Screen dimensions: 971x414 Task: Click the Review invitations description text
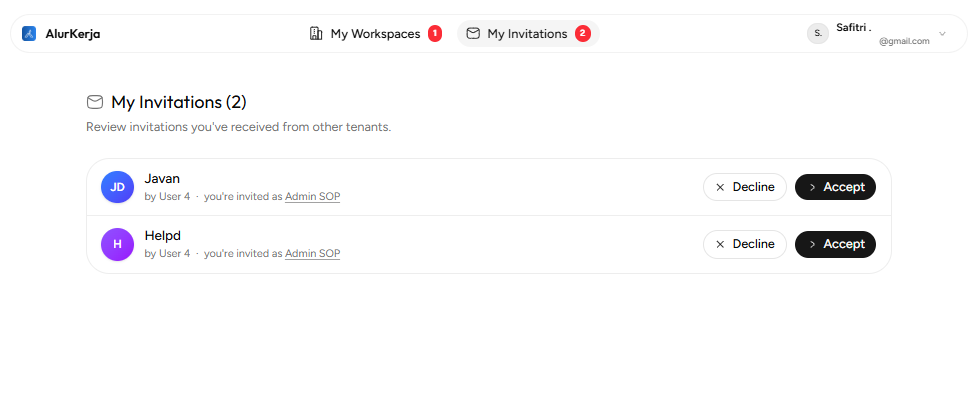238,127
